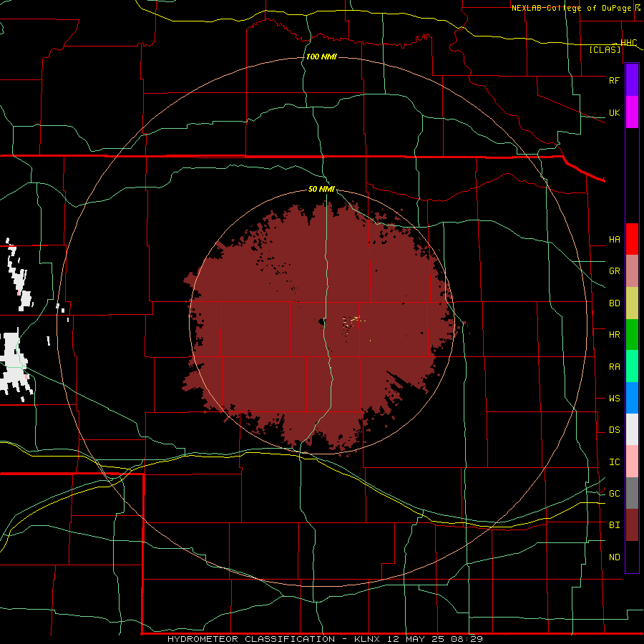Click the mint green RA legend swatch

[632, 366]
